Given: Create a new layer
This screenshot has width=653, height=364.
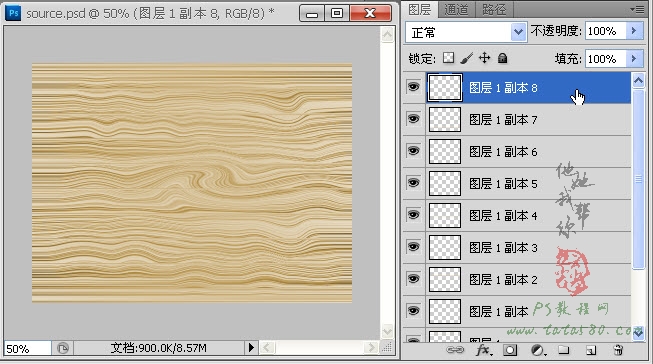Looking at the screenshot, I should point(591,350).
